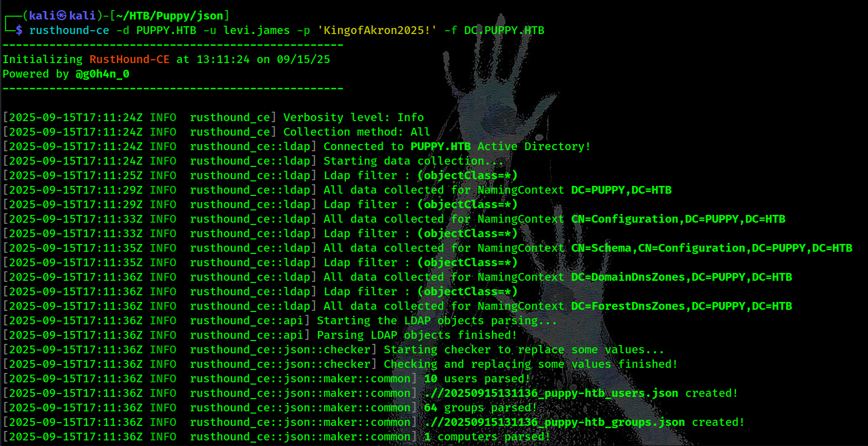Click the CN=Configuration,DC=PUPPY,DC=HTB naming context
The height and width of the screenshot is (446, 868).
click(678, 219)
